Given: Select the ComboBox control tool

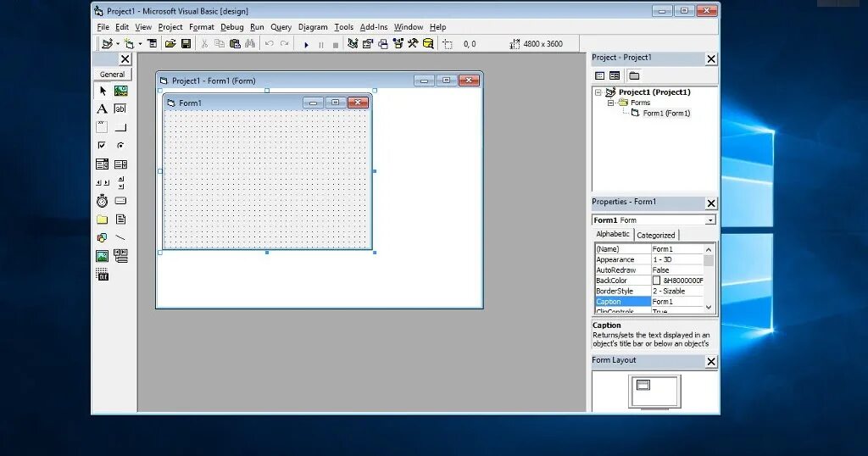Looking at the screenshot, I should tap(103, 164).
